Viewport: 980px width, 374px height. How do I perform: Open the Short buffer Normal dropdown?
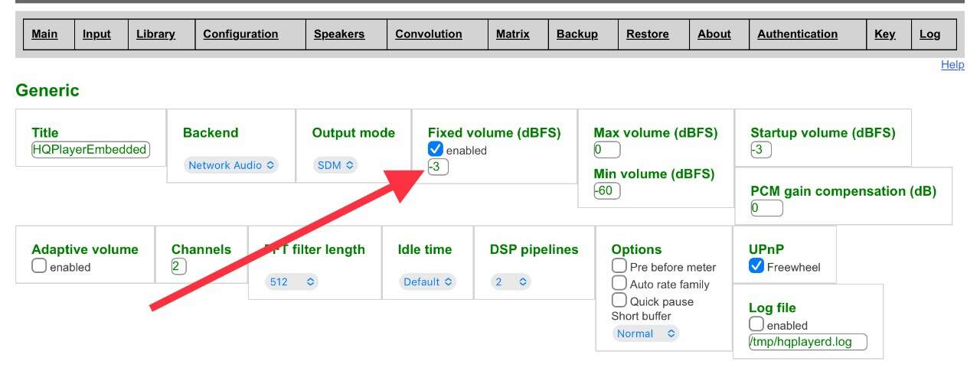(645, 333)
